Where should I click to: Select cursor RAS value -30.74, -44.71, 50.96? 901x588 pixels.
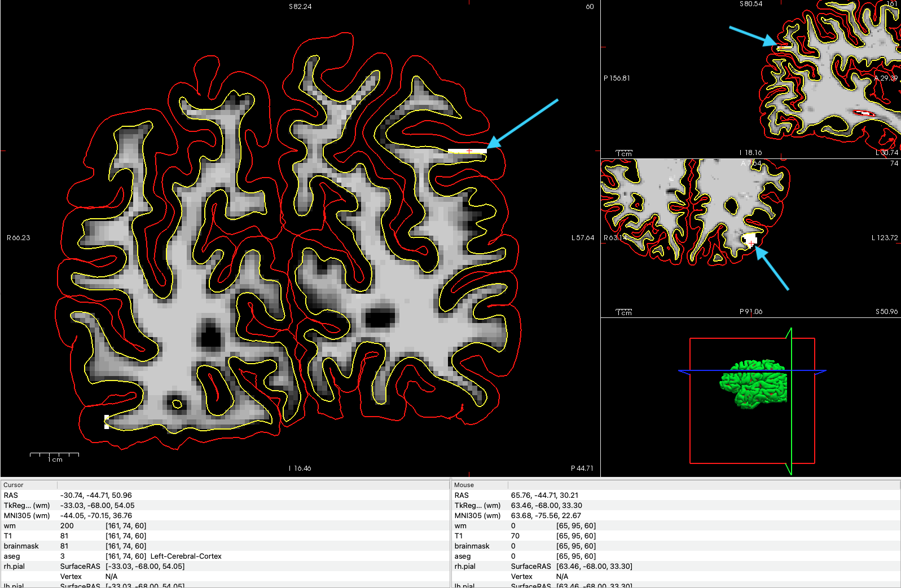coord(96,496)
